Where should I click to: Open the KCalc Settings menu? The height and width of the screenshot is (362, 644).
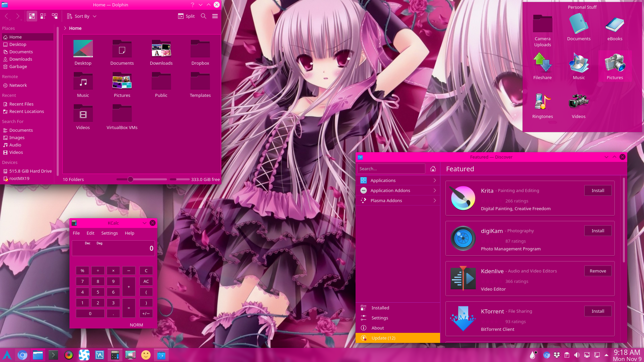pyautogui.click(x=109, y=233)
